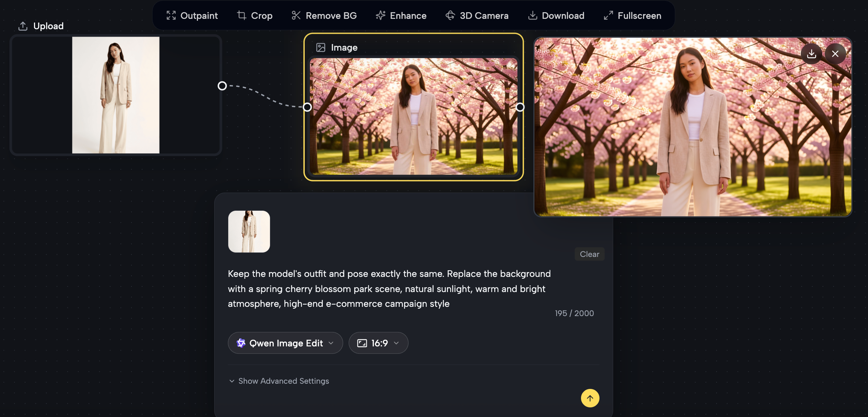Submit prompt with yellow arrow button
Screen dimensions: 868x417
[590, 398]
